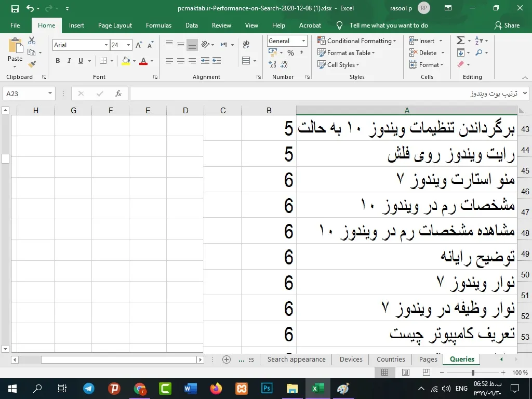Click the Cut scissors icon

pos(32,41)
